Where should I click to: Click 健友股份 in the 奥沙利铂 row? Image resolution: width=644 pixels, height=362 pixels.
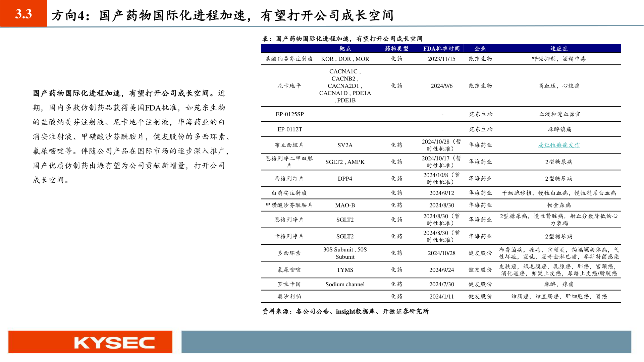click(x=480, y=297)
